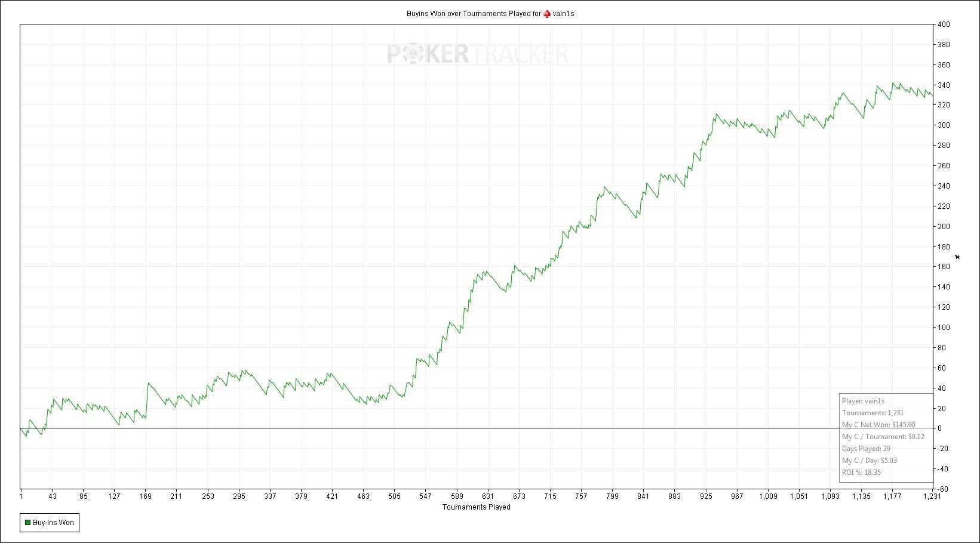Click the chart title 'Buyins Won over Tournaments Played for'
The width and height of the screenshot is (980, 543).
tap(474, 14)
